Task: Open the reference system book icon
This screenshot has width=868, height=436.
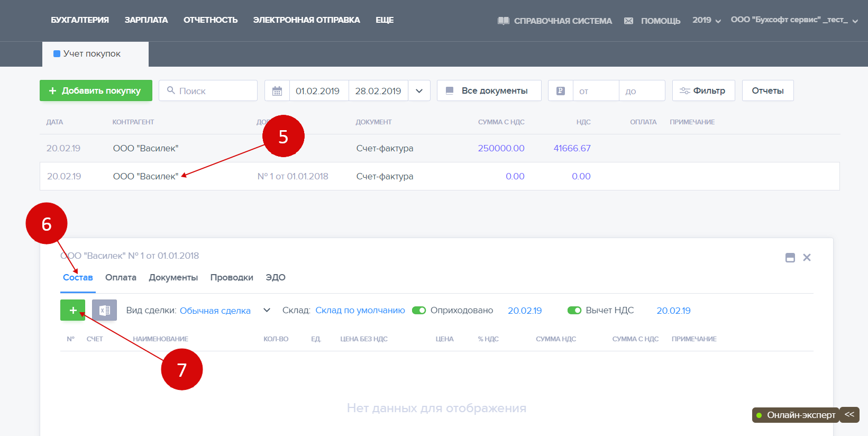Action: 503,21
